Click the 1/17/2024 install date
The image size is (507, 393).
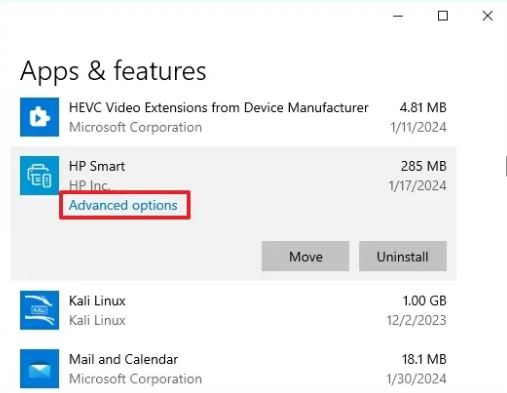[418, 186]
